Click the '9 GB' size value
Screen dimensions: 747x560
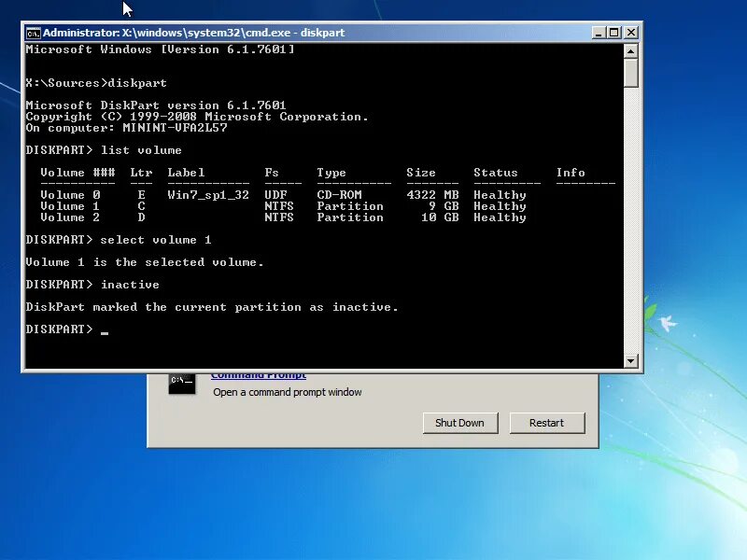pyautogui.click(x=444, y=206)
